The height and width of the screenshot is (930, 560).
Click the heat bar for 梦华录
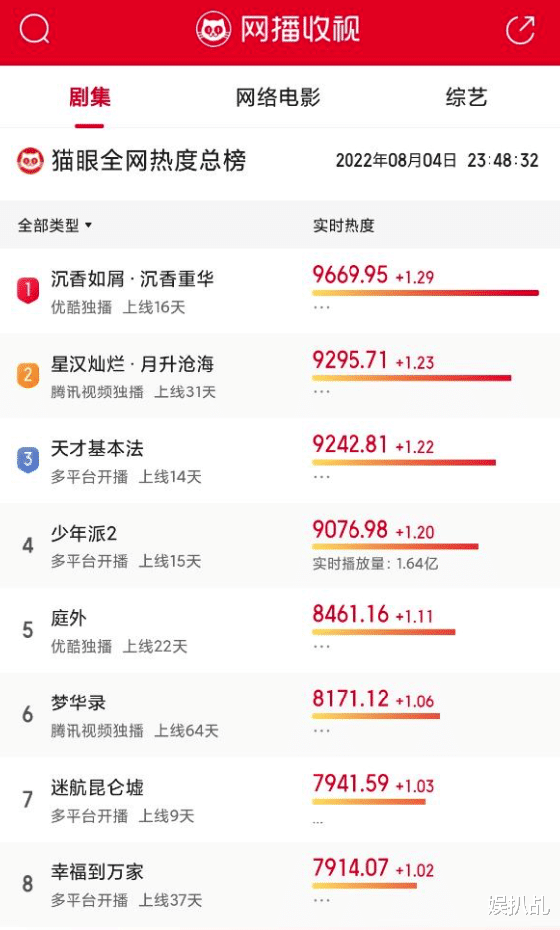(375, 716)
